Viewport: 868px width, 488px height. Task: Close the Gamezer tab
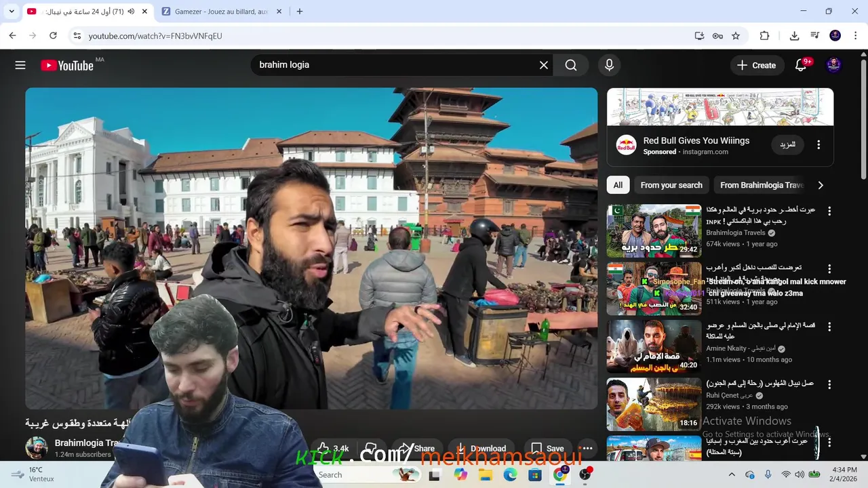pos(279,12)
